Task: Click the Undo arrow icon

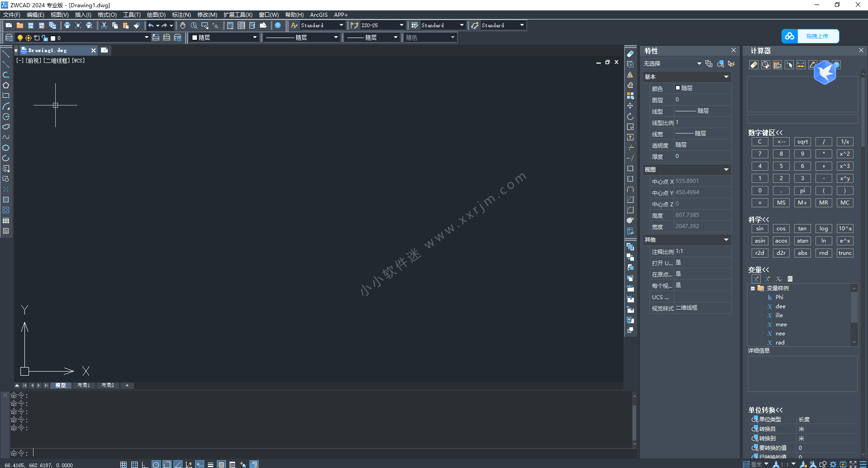Action: (x=151, y=25)
